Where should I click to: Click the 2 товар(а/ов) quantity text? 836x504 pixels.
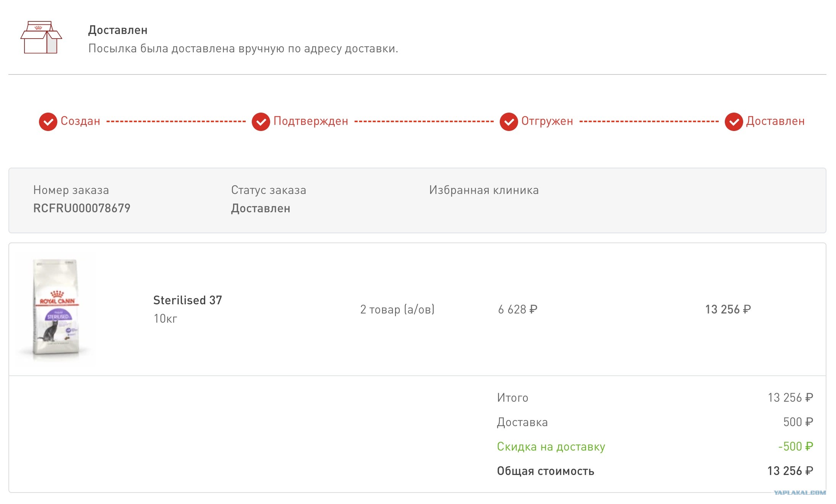point(397,309)
